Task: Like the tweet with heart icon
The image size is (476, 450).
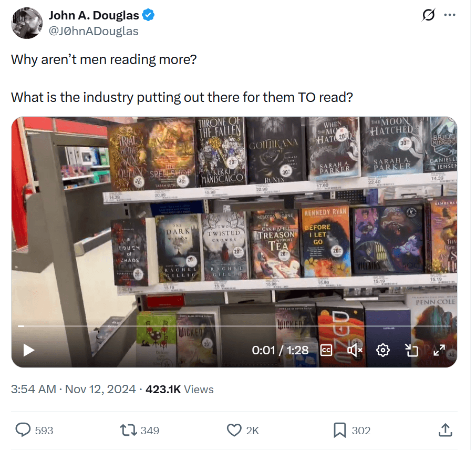Action: [x=234, y=430]
